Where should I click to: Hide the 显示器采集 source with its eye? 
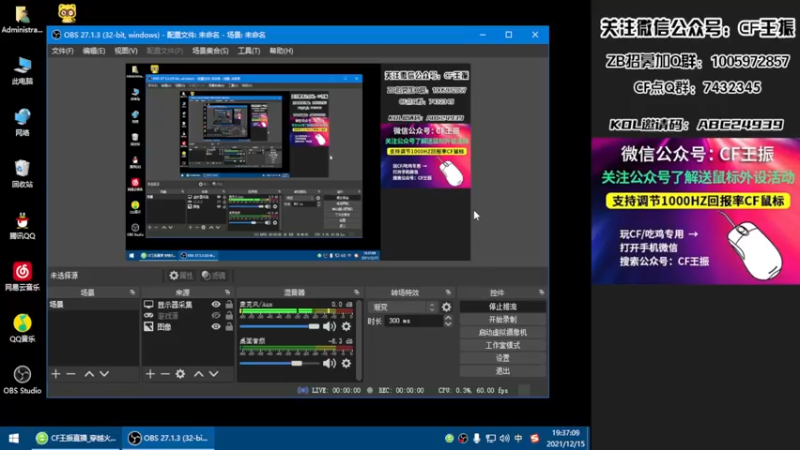click(216, 304)
